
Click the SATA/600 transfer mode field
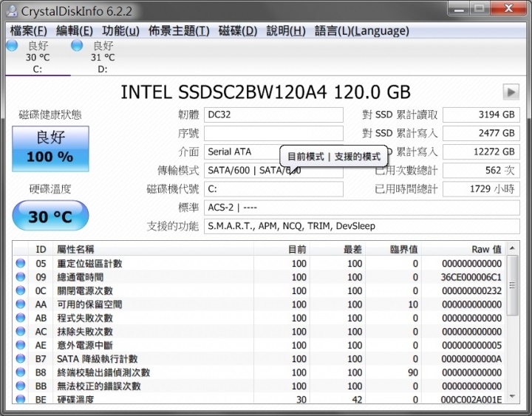click(273, 171)
